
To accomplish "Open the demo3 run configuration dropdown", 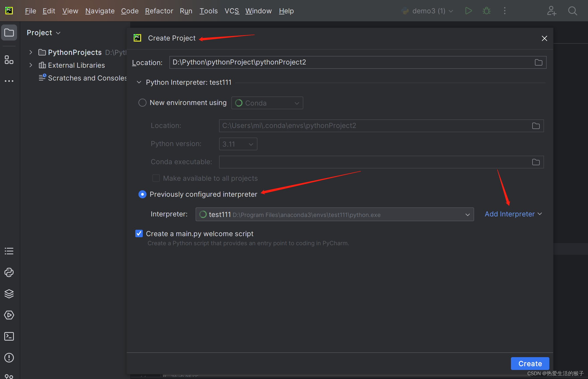I will tap(427, 11).
